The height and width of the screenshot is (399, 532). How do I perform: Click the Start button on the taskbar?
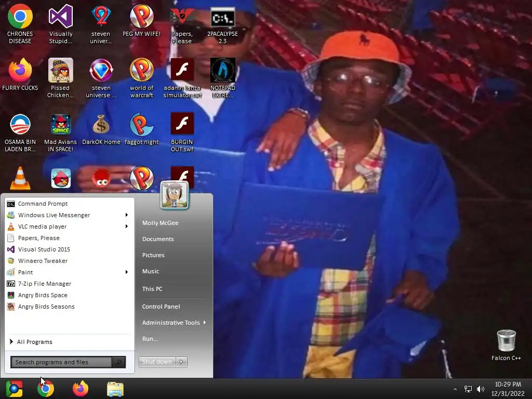pyautogui.click(x=14, y=389)
